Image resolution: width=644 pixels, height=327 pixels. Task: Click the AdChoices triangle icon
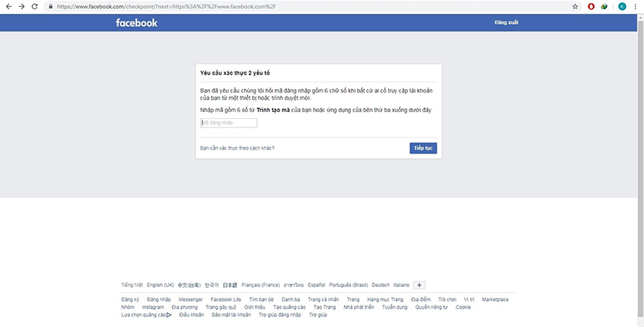169,315
